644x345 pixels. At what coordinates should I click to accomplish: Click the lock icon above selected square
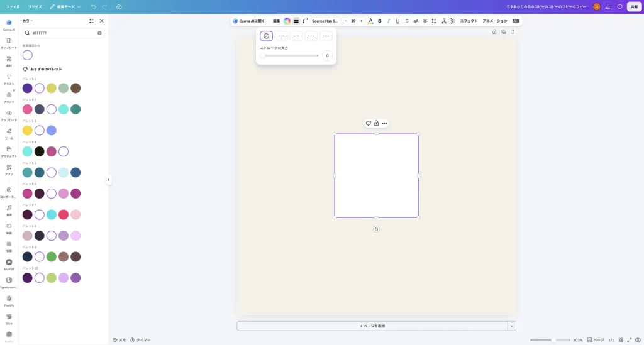coord(376,123)
